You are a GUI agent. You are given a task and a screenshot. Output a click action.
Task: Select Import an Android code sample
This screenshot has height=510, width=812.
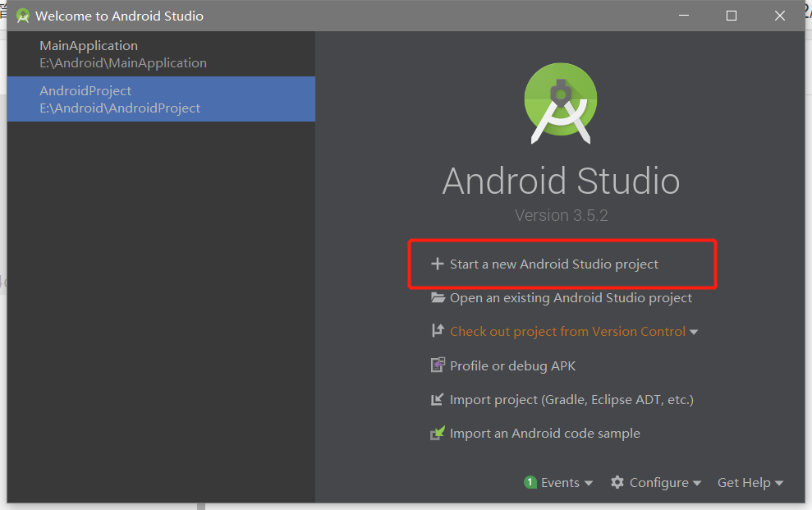[545, 434]
